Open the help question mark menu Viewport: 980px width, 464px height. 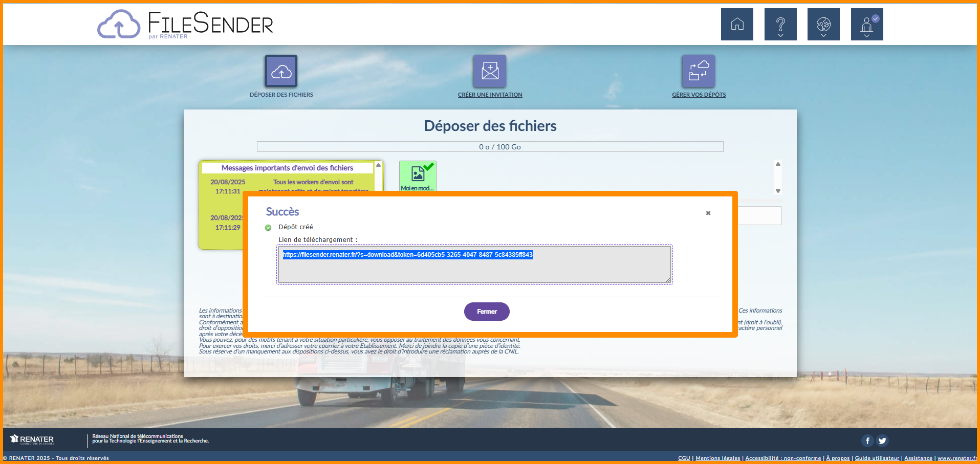coord(780,24)
